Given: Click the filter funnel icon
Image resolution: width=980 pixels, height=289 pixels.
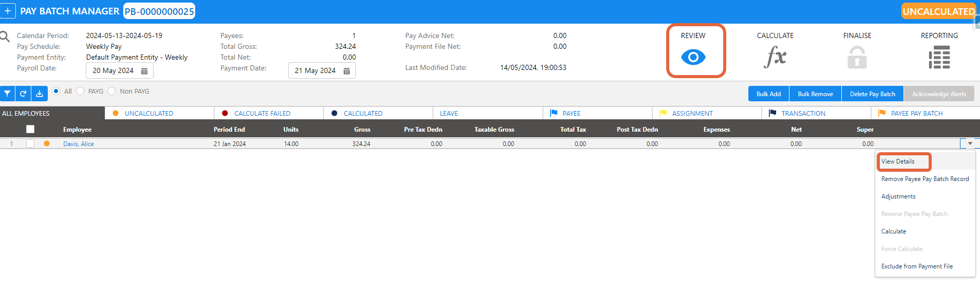Looking at the screenshot, I should 7,94.
